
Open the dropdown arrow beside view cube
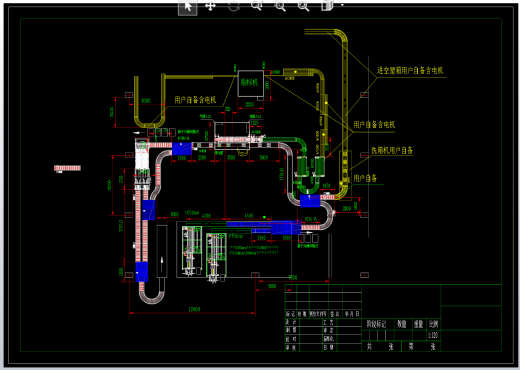(342, 5)
